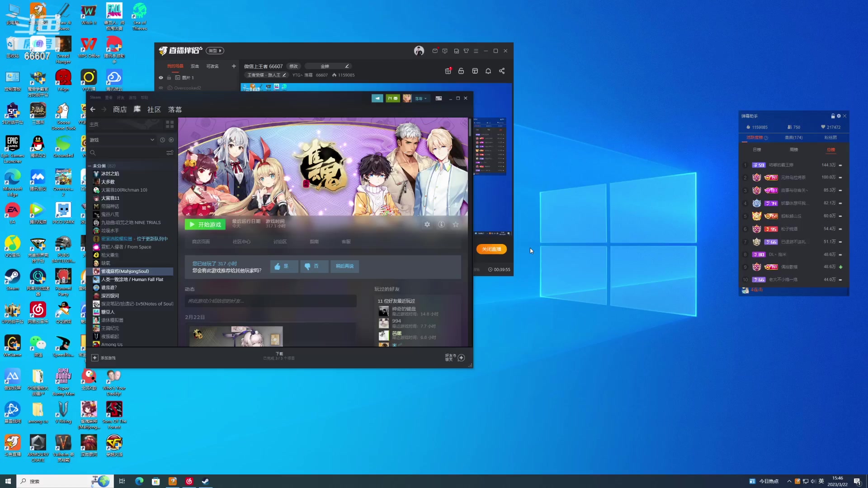The height and width of the screenshot is (488, 868).
Task: Click the green 开始游戏 play button
Action: tap(205, 225)
